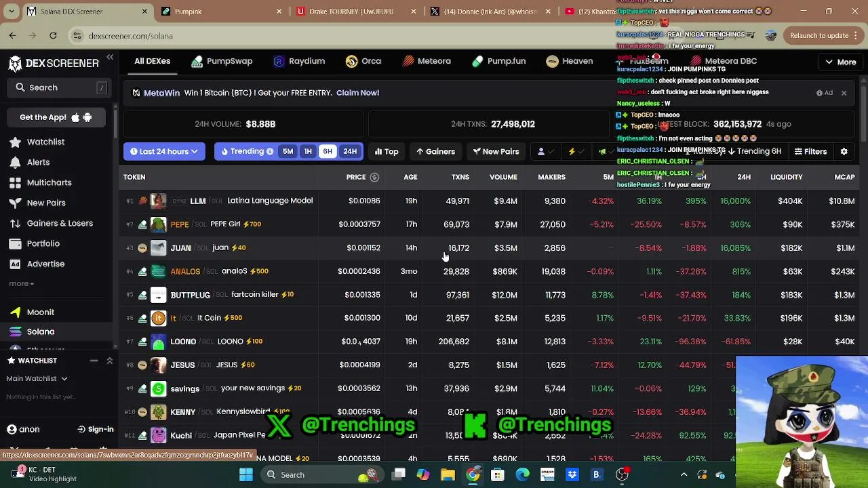868x488 pixels.
Task: Click the PEPE token avatar
Action: tap(158, 224)
